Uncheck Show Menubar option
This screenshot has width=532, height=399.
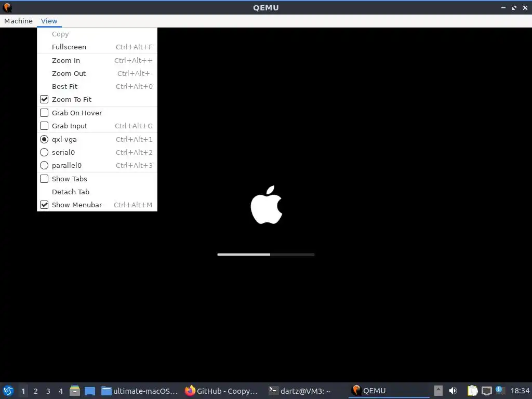click(97, 205)
